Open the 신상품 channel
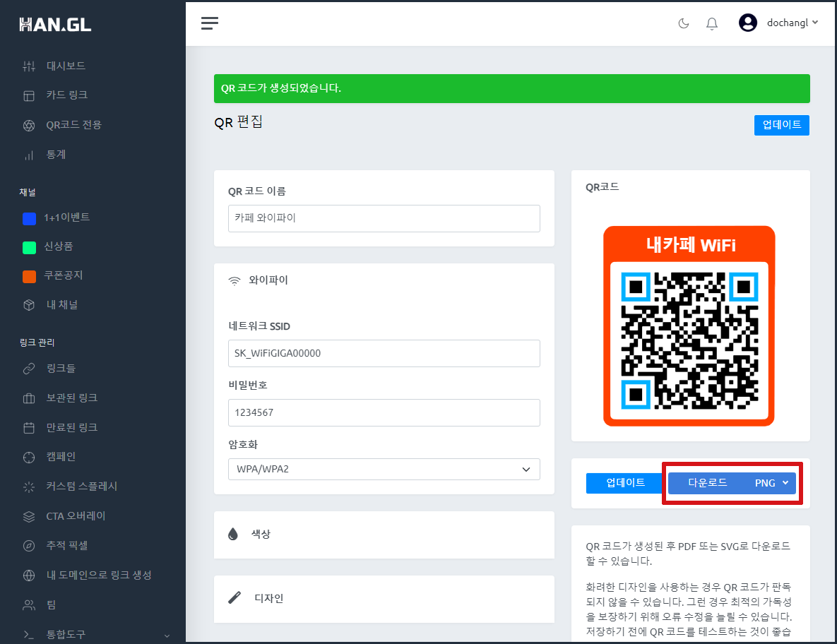Image resolution: width=837 pixels, height=644 pixels. tap(58, 246)
